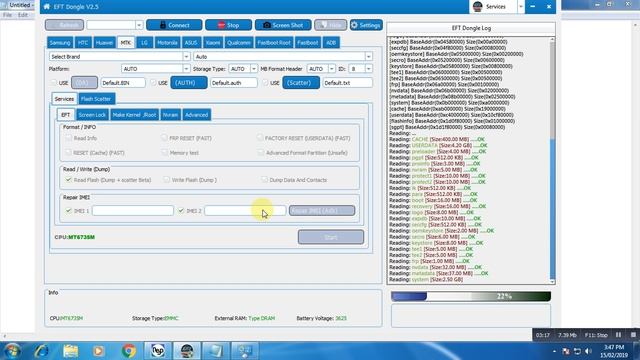This screenshot has width=640, height=360.
Task: Select the RESET (Cache) (FAST) option
Action: pos(69,152)
